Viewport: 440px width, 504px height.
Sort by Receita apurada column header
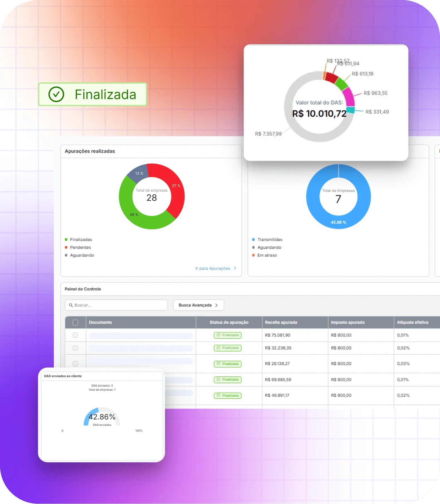(x=281, y=322)
